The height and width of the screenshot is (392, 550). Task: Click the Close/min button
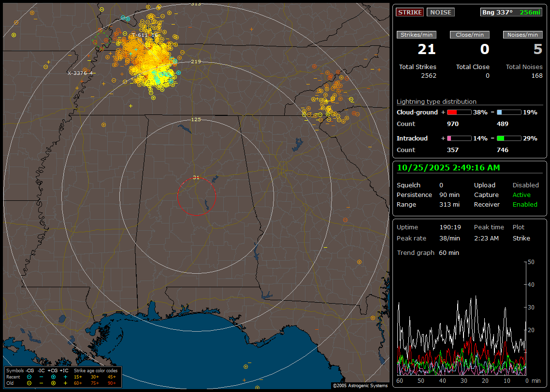470,35
